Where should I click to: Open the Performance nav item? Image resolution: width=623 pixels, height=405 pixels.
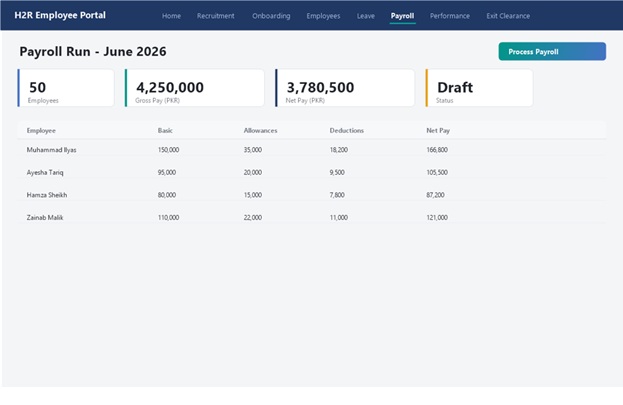point(450,16)
